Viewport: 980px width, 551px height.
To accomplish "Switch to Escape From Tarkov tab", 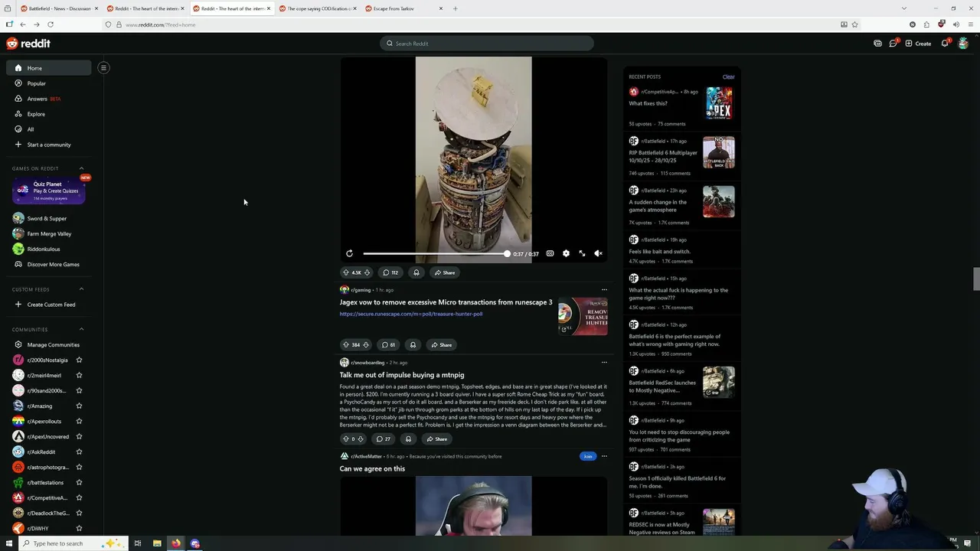I will point(404,8).
